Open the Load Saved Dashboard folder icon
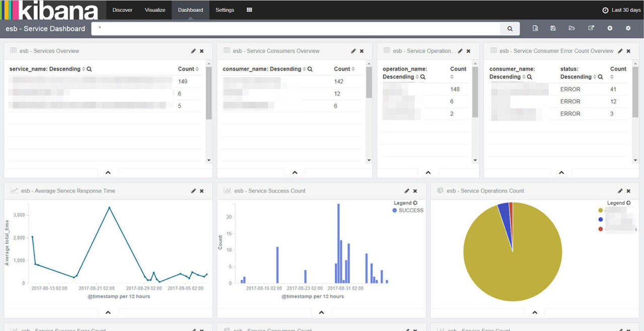 [572, 29]
